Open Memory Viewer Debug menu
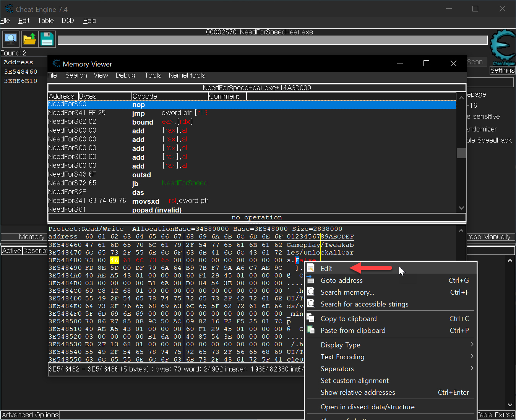This screenshot has height=420, width=516. point(125,75)
